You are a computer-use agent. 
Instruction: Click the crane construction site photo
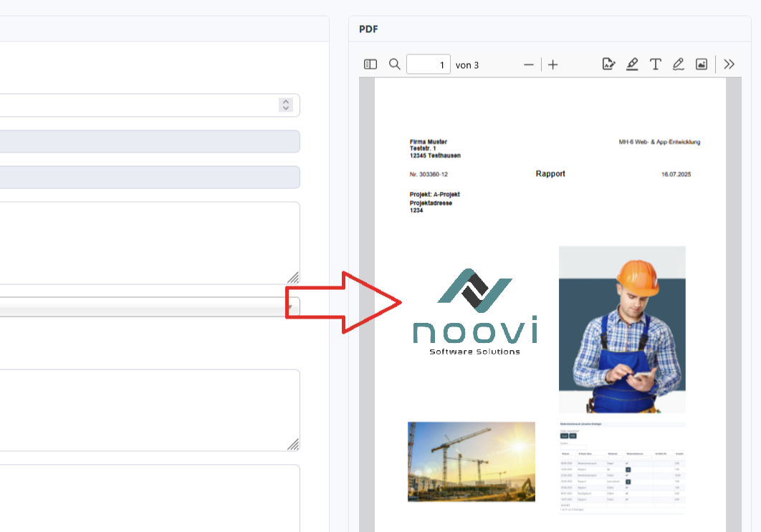coord(472,462)
